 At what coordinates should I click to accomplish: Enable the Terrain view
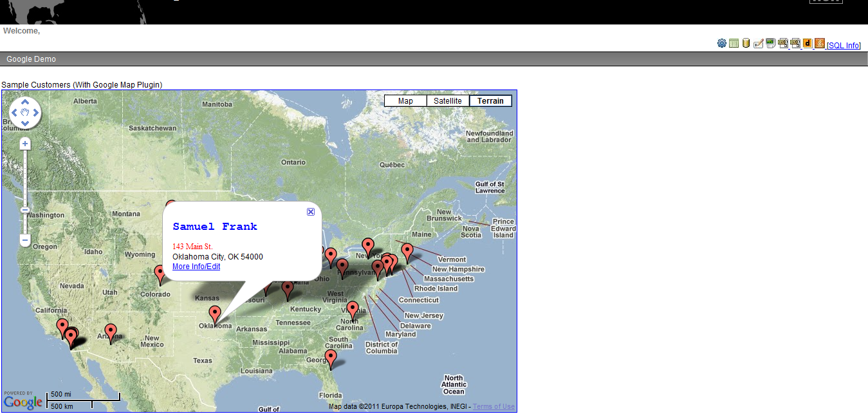490,100
